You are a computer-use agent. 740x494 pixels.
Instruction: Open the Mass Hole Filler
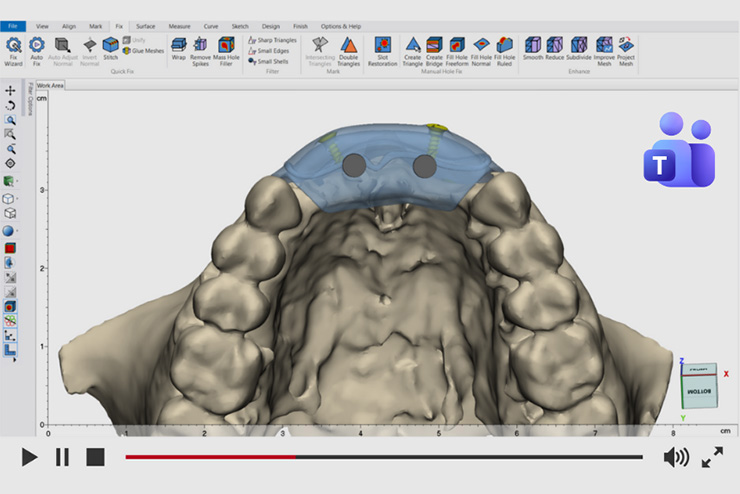(226, 48)
